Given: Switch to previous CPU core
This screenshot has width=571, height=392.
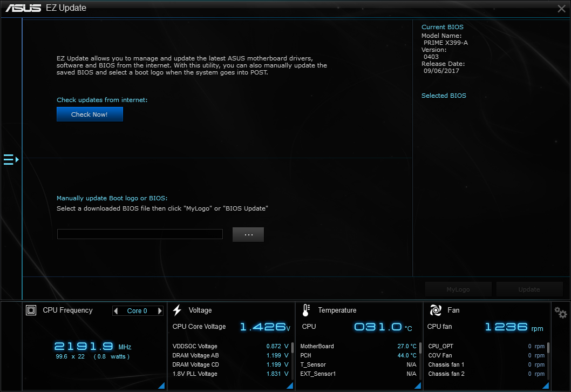Looking at the screenshot, I should (x=116, y=311).
